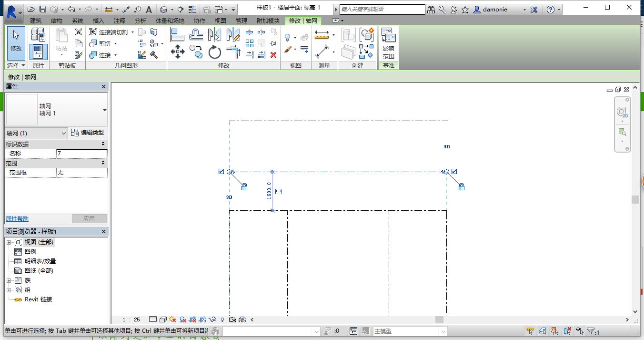The height and width of the screenshot is (340, 644).
Task: Collapse the 范围 section
Action: click(103, 163)
